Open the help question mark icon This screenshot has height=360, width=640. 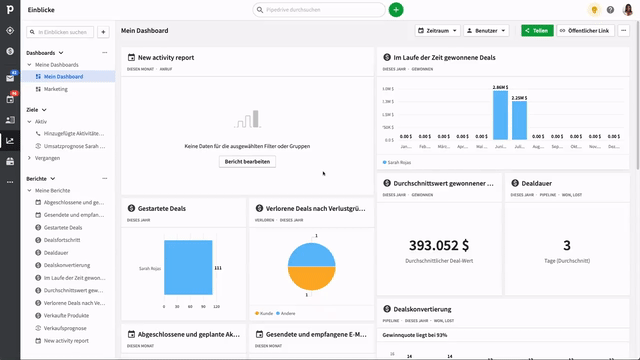coord(610,10)
